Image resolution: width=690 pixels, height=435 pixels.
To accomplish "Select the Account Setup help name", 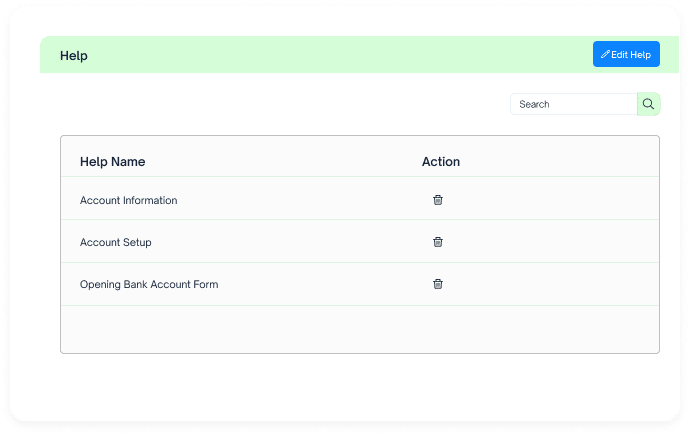I will pos(116,242).
